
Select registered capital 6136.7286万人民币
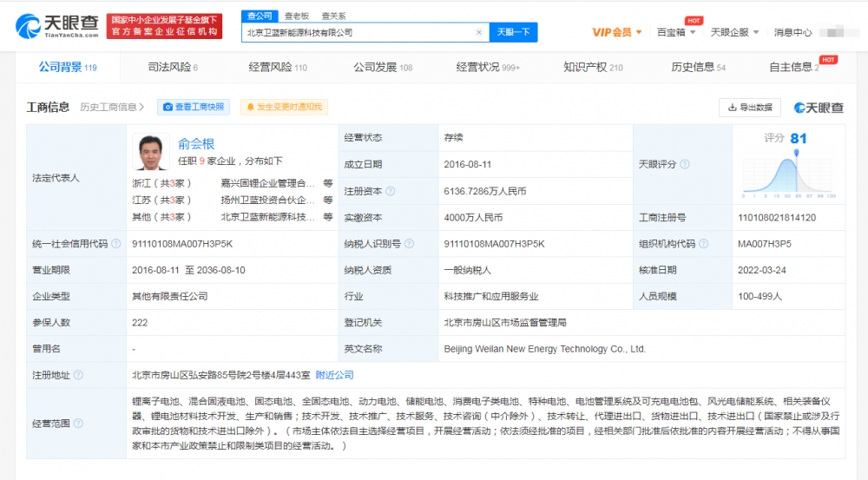(x=485, y=192)
